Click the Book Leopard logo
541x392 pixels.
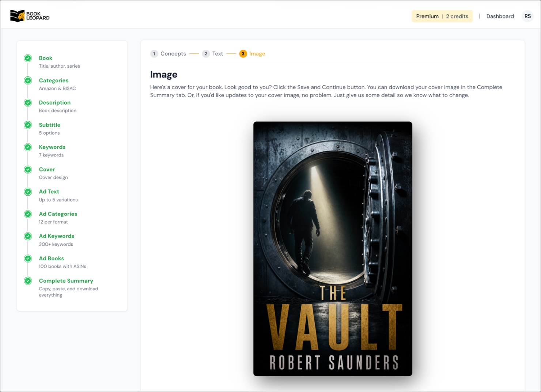pyautogui.click(x=30, y=16)
